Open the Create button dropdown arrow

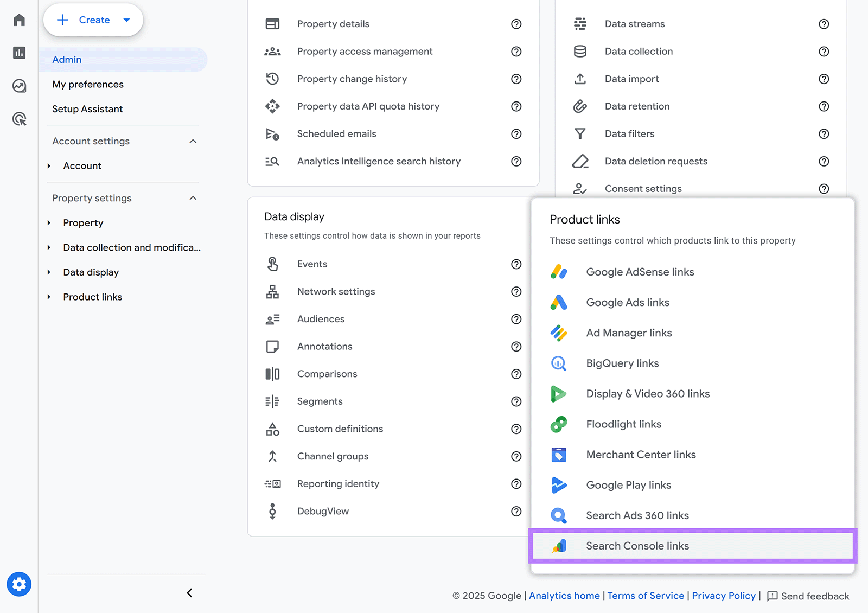click(x=127, y=20)
